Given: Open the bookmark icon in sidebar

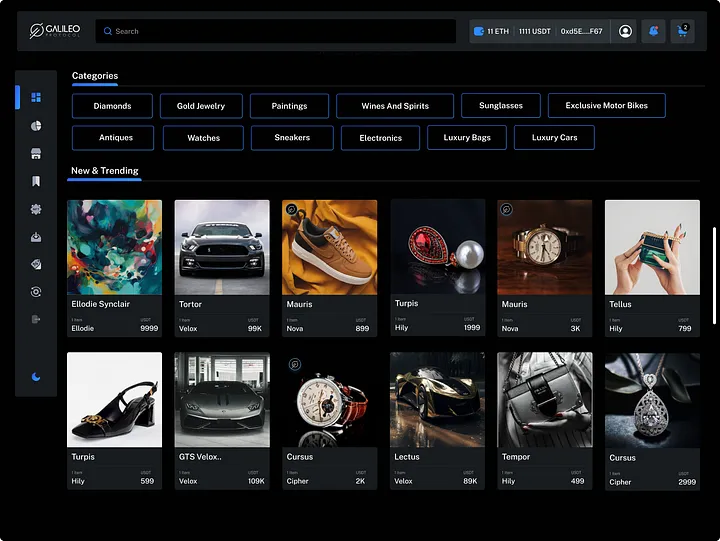Looking at the screenshot, I should click(x=36, y=181).
